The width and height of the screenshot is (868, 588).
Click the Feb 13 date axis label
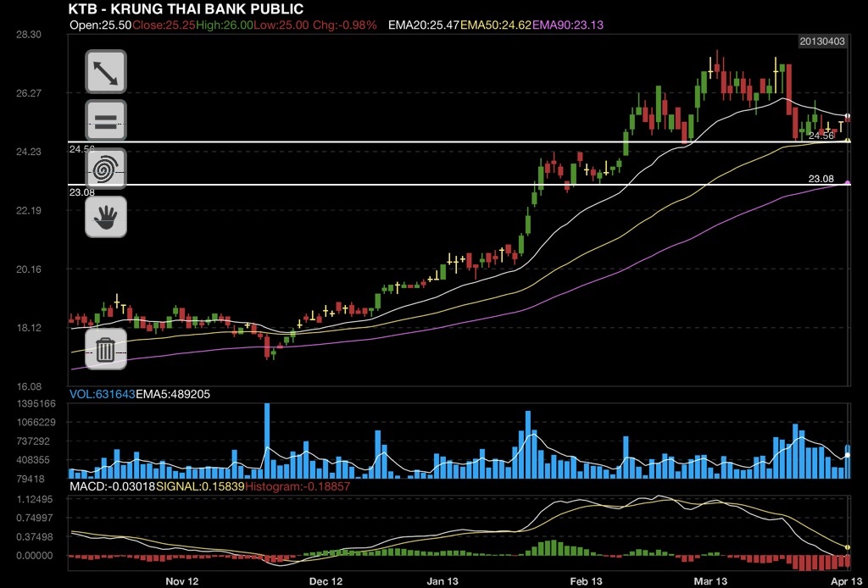pos(587,581)
